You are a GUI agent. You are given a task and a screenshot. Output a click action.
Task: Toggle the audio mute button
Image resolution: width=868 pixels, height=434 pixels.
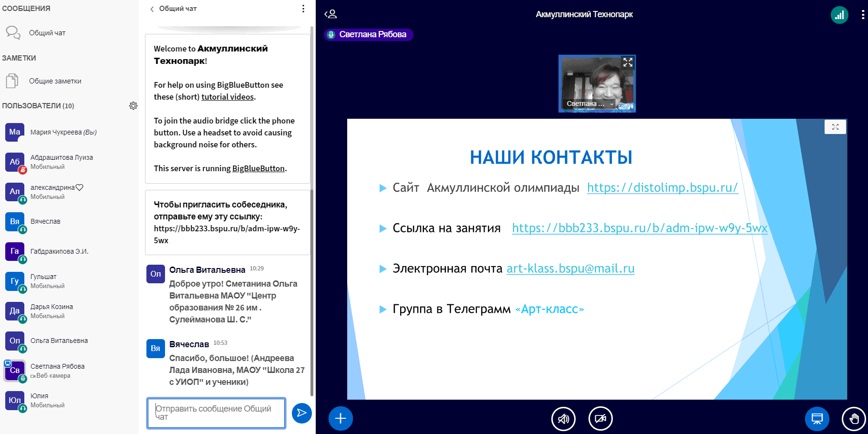point(563,419)
